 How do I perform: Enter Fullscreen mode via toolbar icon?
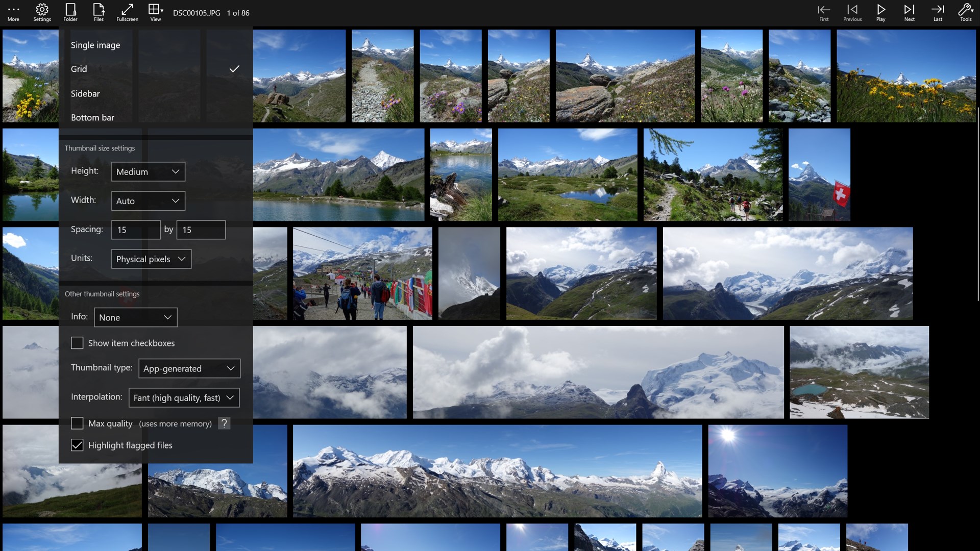127,12
